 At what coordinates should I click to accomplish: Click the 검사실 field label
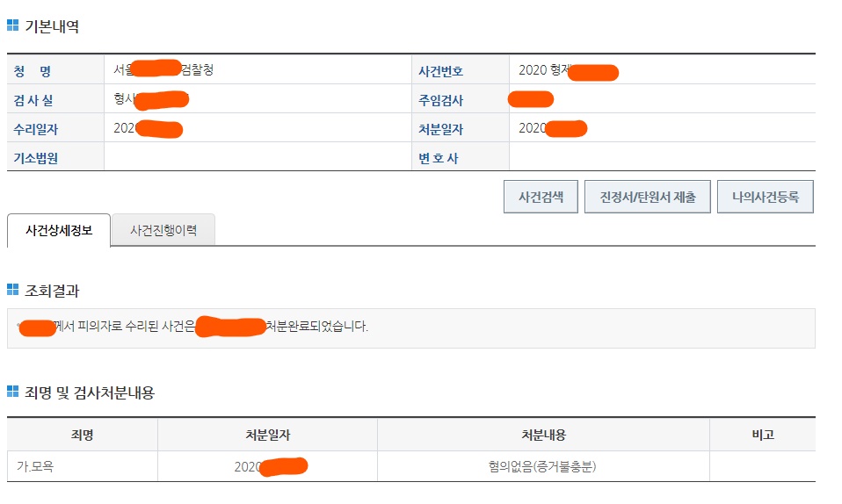click(x=33, y=100)
